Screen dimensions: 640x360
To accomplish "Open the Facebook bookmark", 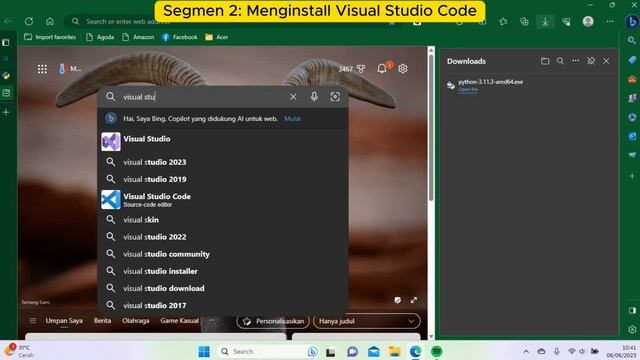I will [180, 37].
